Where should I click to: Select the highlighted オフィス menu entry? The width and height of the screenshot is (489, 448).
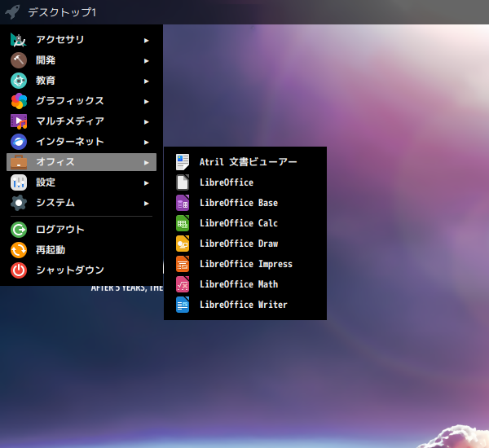[x=81, y=162]
